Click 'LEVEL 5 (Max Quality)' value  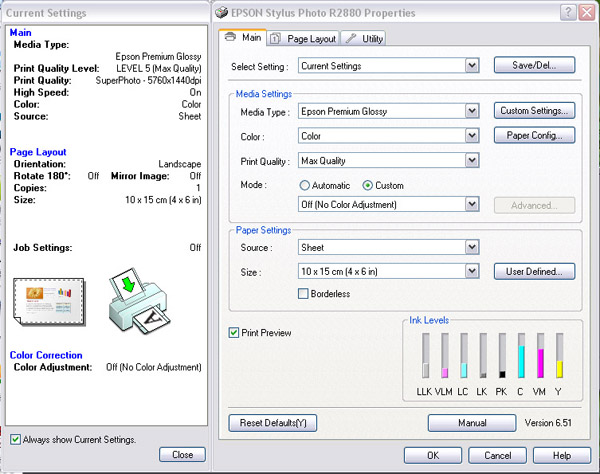click(x=159, y=68)
